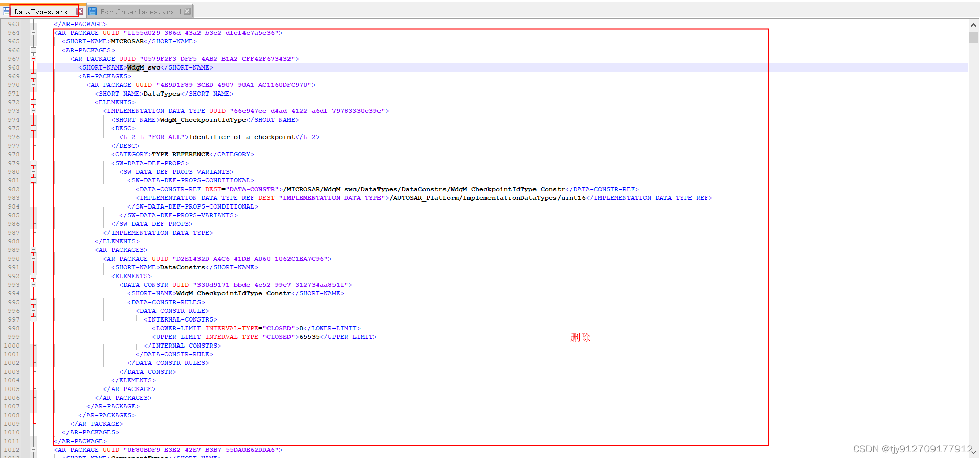This screenshot has height=459, width=980.
Task: Collapse the fold marker at line 1012
Action: pyautogui.click(x=34, y=450)
